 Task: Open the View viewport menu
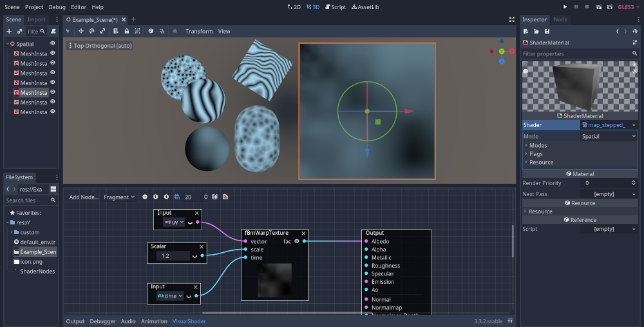(224, 31)
